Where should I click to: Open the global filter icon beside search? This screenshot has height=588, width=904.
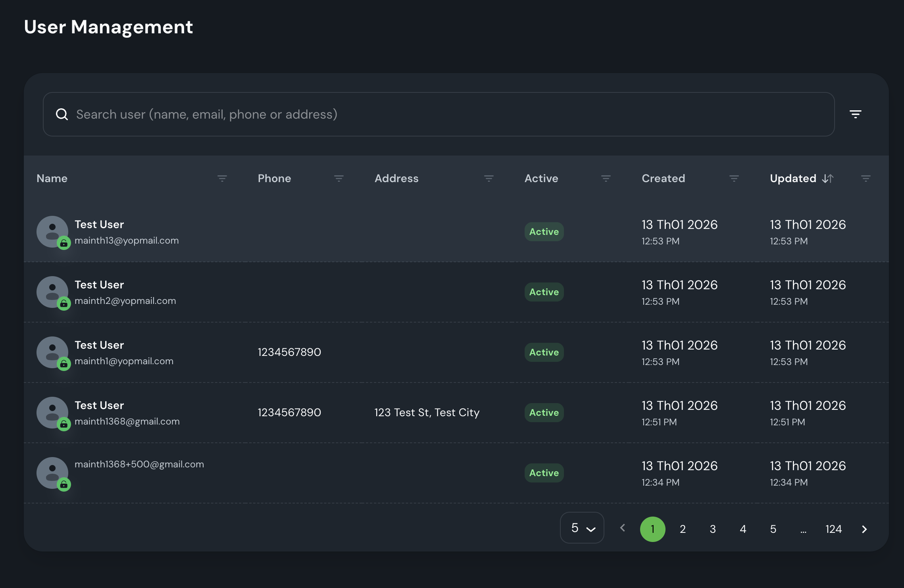(x=855, y=114)
